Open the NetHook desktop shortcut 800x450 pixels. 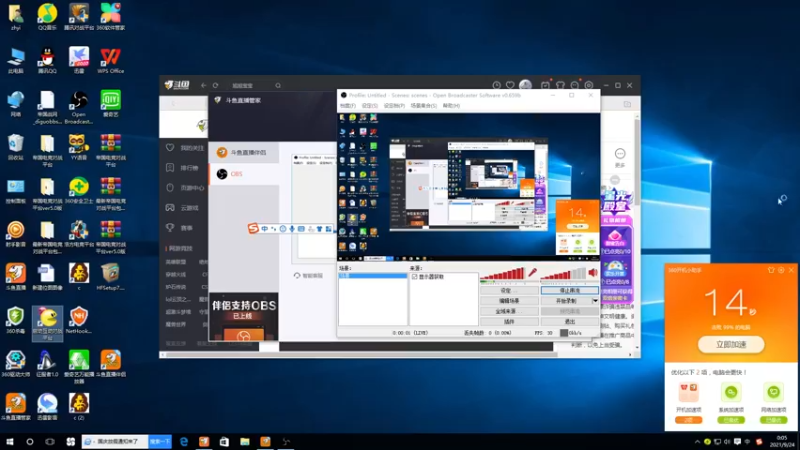(x=79, y=321)
